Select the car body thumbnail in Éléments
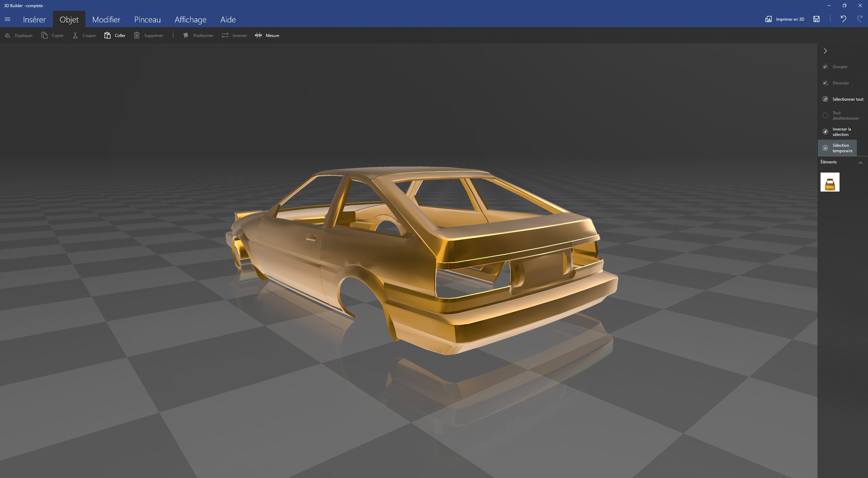This screenshot has height=478, width=868. pyautogui.click(x=830, y=182)
